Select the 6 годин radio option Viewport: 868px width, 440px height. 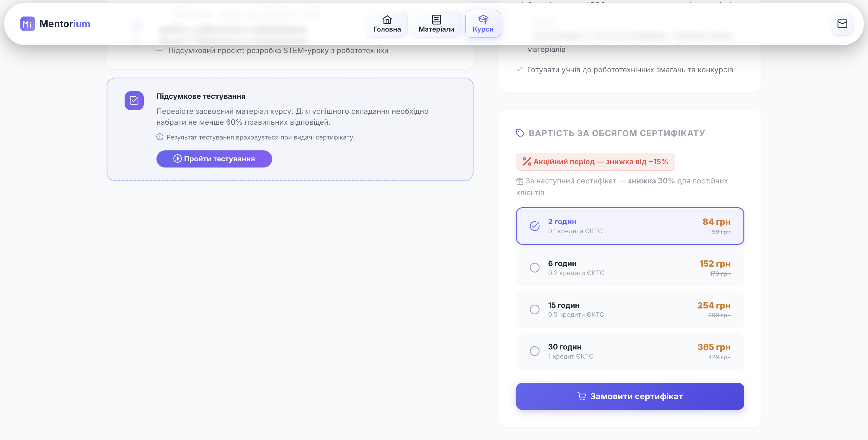tap(534, 268)
